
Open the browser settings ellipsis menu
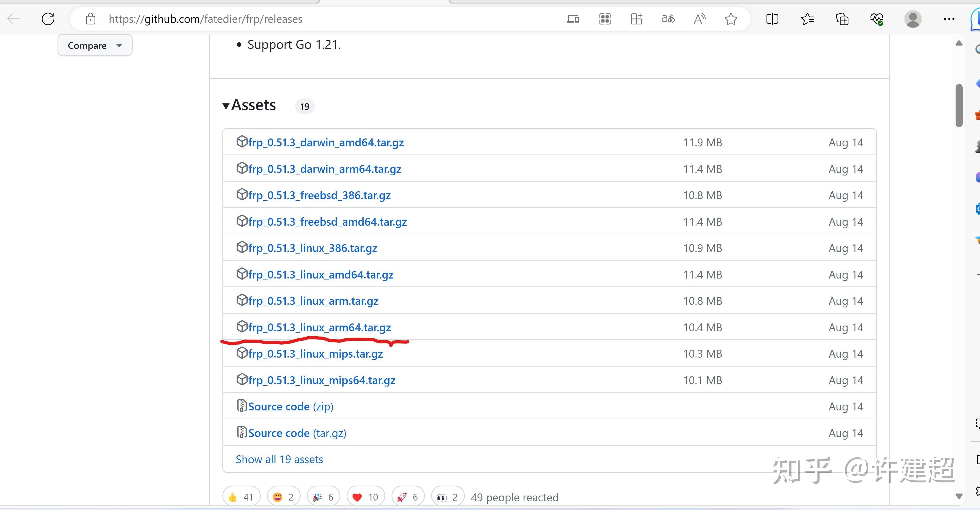click(x=949, y=19)
